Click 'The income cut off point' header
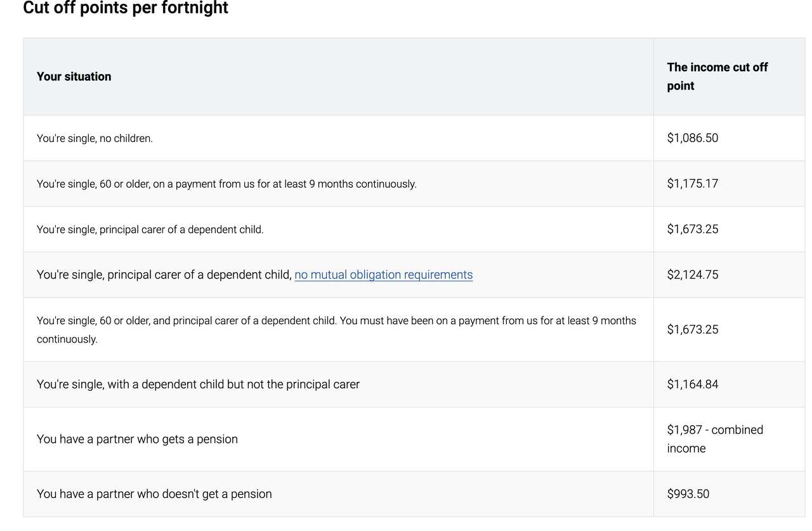The width and height of the screenshot is (812, 531). pyautogui.click(x=717, y=76)
